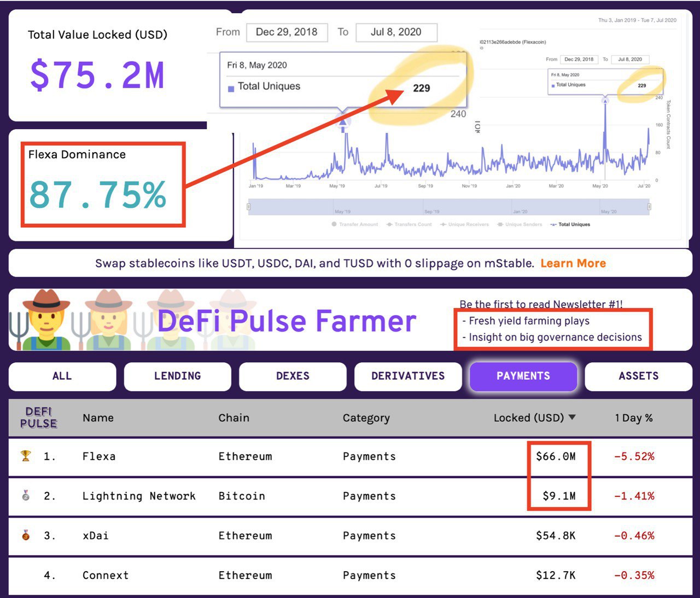Click the $66.0M locked value for Flexa
The height and width of the screenshot is (598, 700).
coord(556,456)
